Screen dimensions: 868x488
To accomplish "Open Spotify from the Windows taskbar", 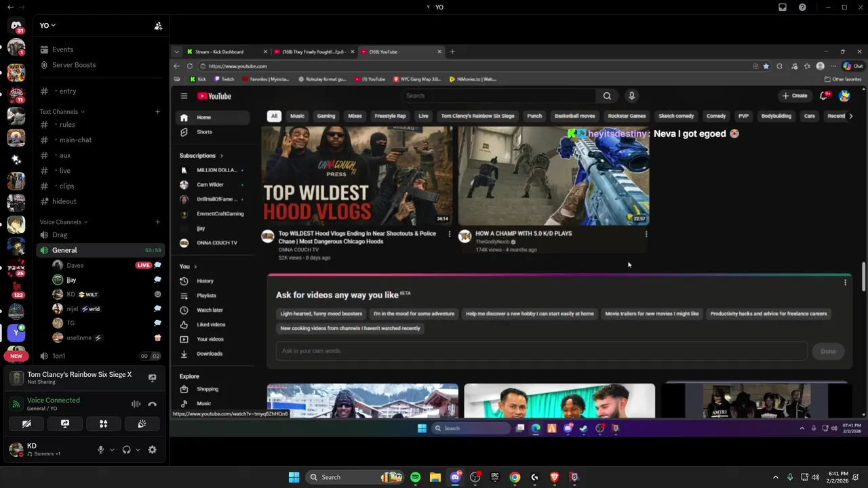I will coord(415,477).
